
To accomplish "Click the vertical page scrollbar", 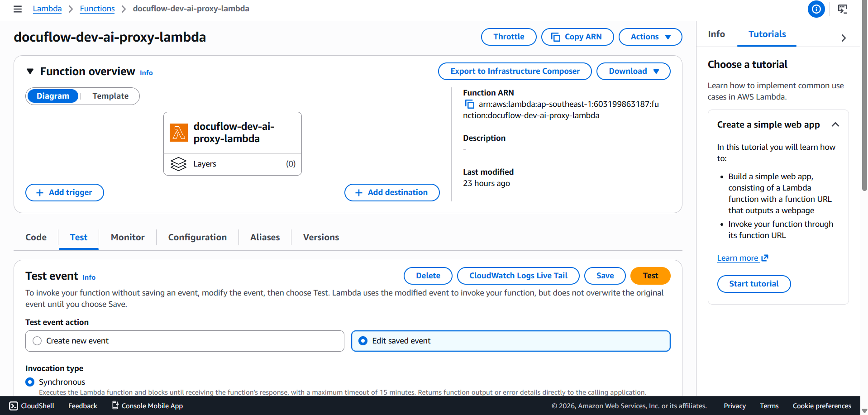I will click(x=864, y=95).
